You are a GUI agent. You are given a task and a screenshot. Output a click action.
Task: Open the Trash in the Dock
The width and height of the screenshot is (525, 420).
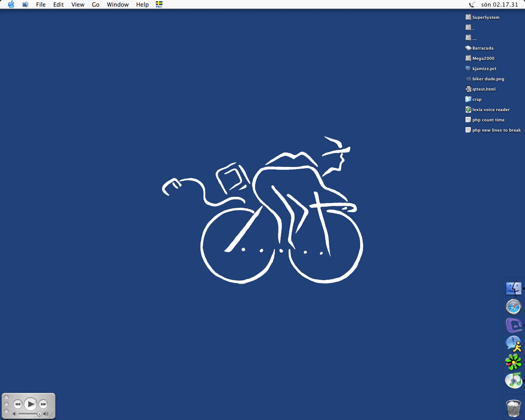click(513, 408)
